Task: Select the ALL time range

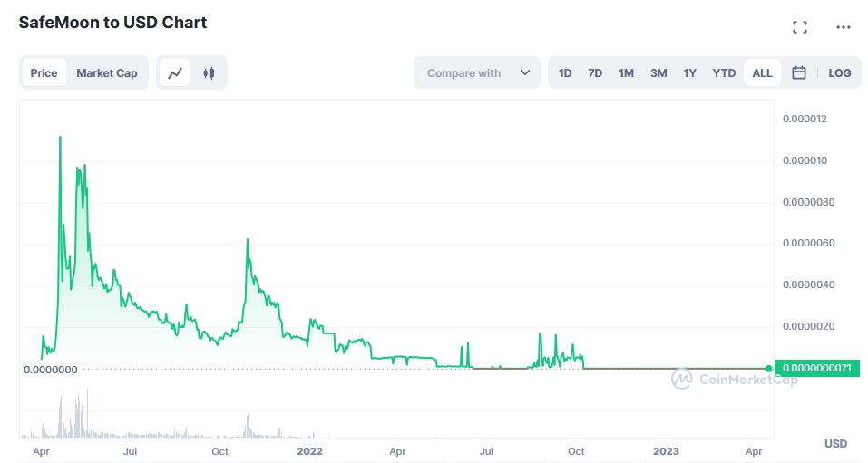Action: point(762,73)
